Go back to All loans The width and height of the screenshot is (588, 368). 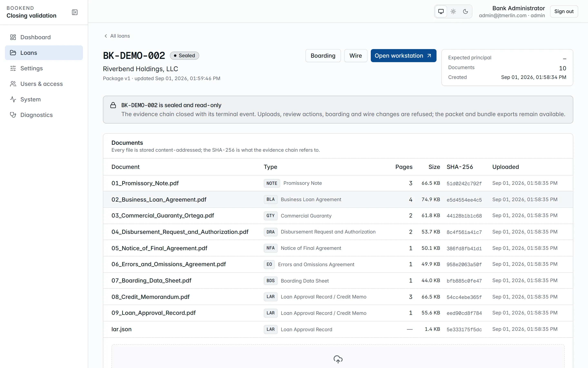[117, 36]
